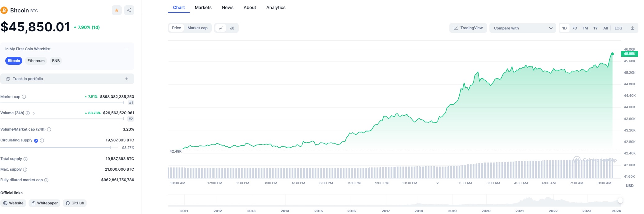Open the About tab
Screen dimensions: 644x214
pyautogui.click(x=250, y=7)
